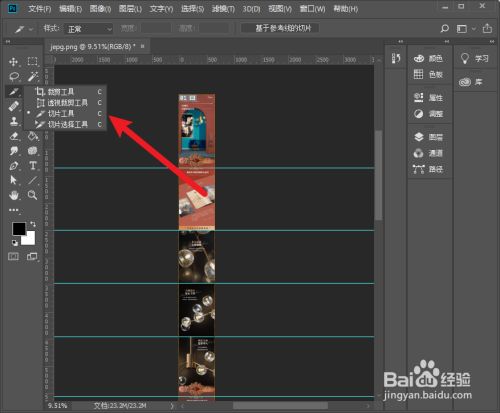The image size is (500, 413).
Task: Select the Zoom magnifier tool
Action: click(x=32, y=195)
